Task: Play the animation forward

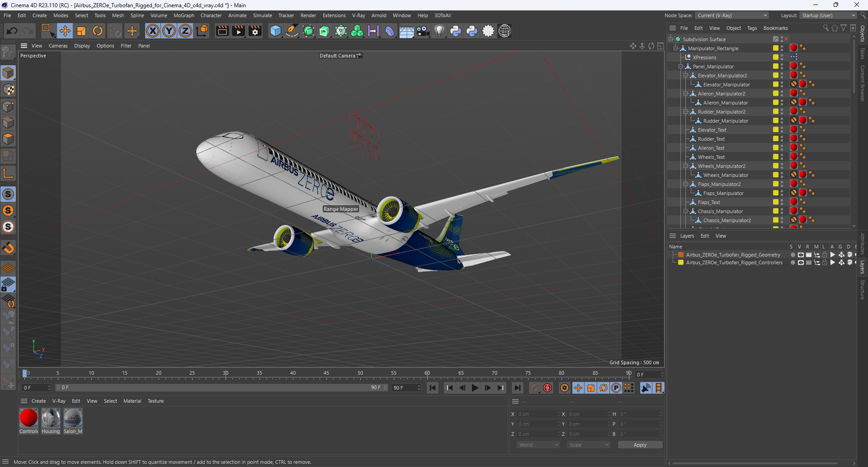Action: pos(475,388)
